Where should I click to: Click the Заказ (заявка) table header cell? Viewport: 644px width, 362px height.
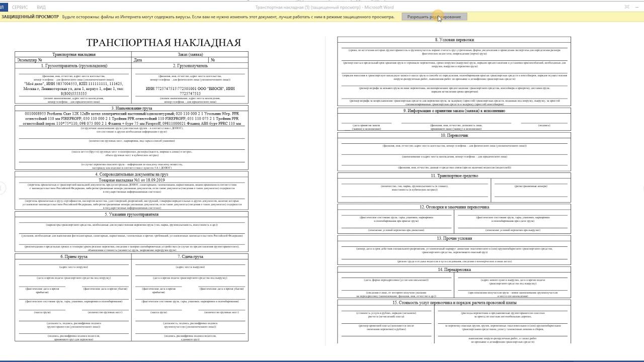coord(190,54)
